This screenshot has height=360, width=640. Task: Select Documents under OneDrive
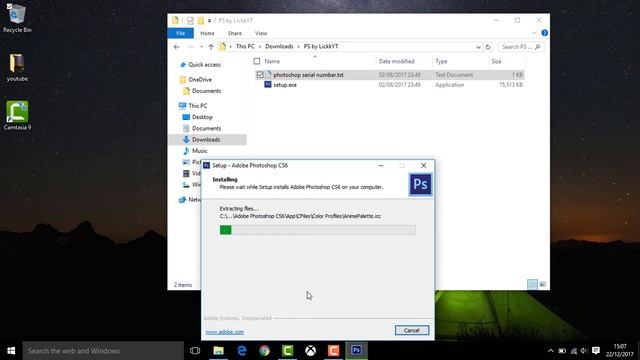[x=207, y=91]
